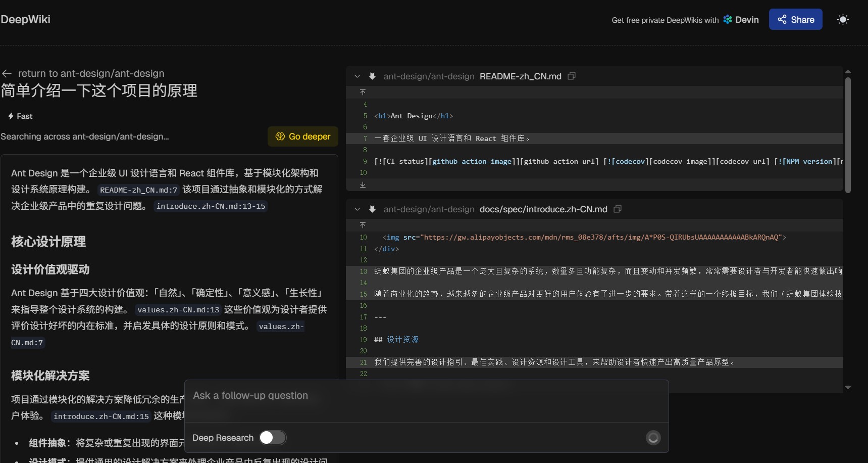
Task: Click the back arrow icon
Action: (7, 73)
